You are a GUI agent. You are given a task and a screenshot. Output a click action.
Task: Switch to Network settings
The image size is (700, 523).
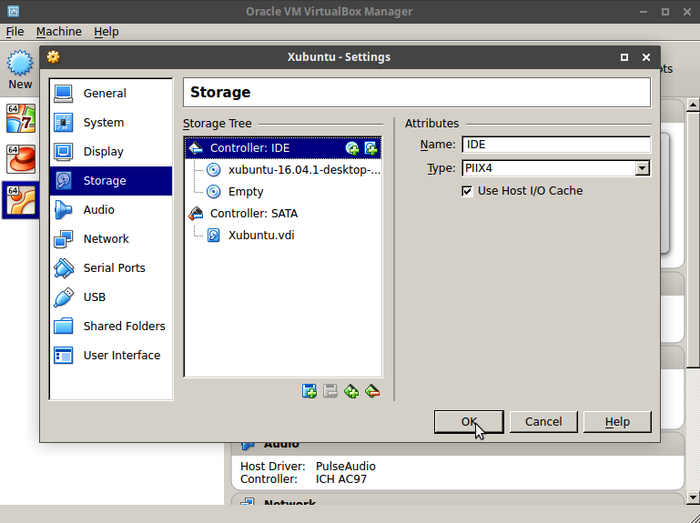tap(111, 239)
